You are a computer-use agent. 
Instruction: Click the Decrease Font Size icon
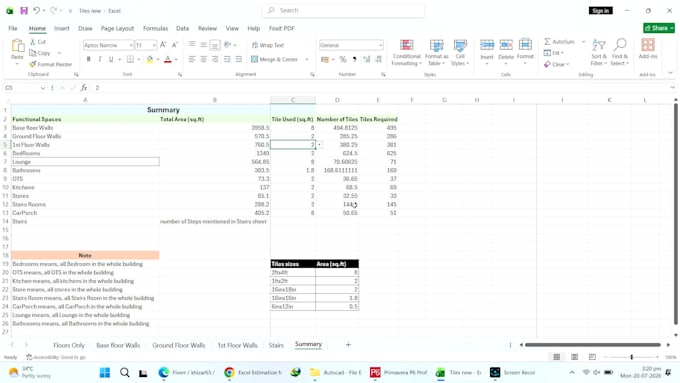pos(175,45)
